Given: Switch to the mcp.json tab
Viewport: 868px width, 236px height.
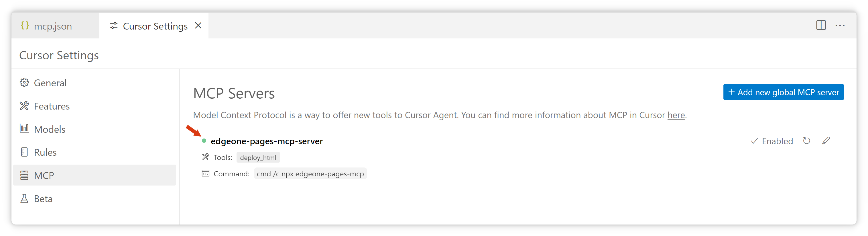Looking at the screenshot, I should [53, 26].
